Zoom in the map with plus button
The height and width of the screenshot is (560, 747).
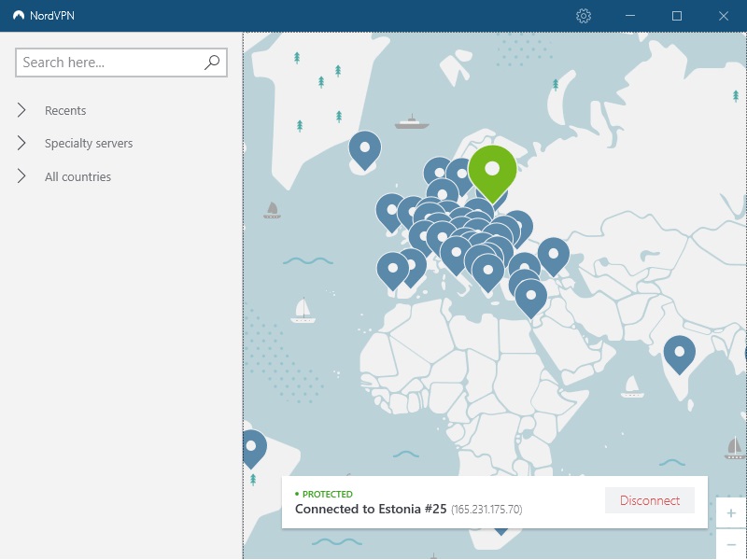(731, 512)
